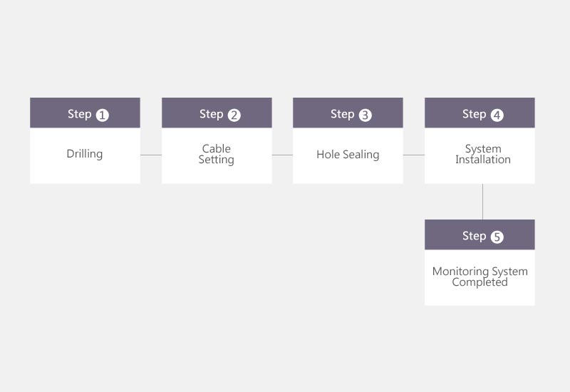Select the Step 3 header bar
Viewport: 570px width, 392px height.
[348, 113]
